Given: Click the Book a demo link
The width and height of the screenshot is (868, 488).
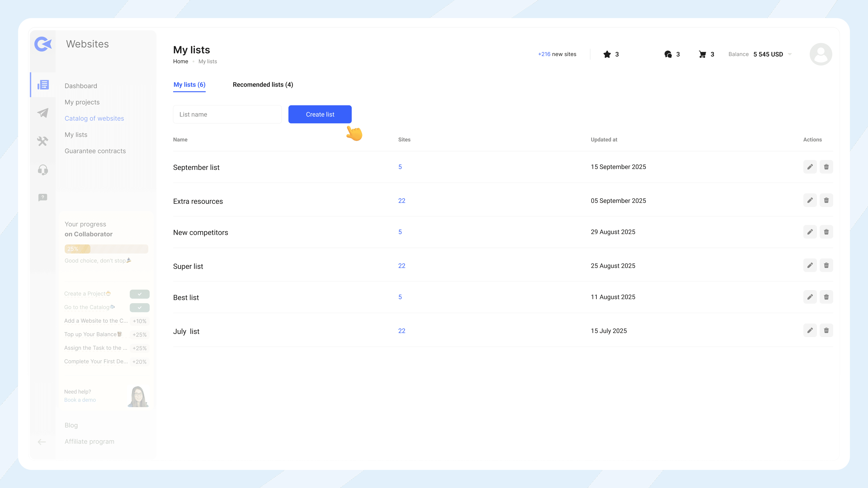Looking at the screenshot, I should (80, 400).
